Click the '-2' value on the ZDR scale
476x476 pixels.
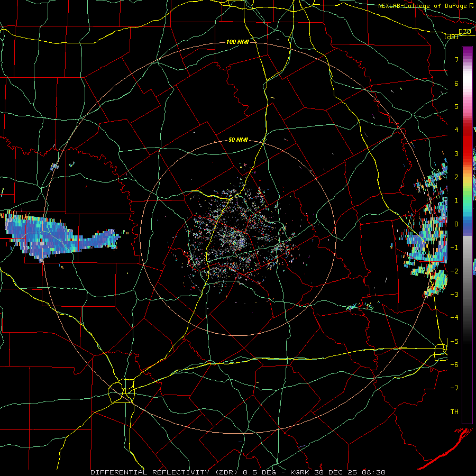[x=454, y=271]
